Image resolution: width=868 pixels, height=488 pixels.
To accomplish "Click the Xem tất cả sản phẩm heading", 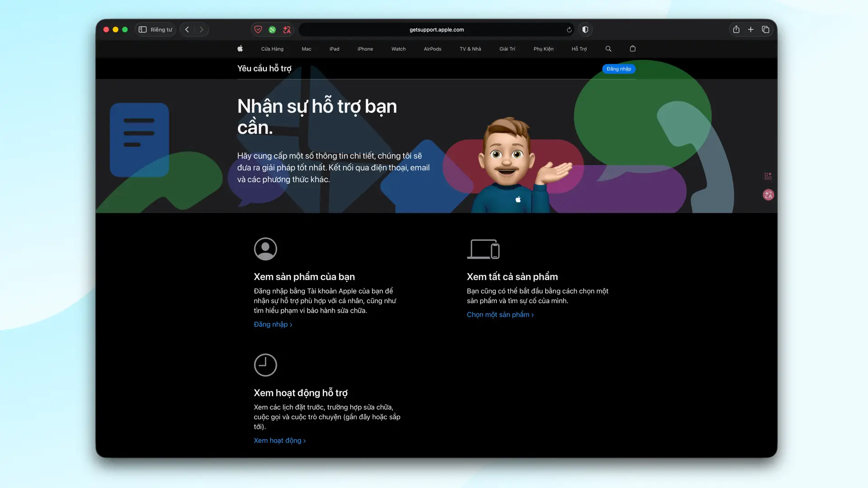I will pos(512,277).
